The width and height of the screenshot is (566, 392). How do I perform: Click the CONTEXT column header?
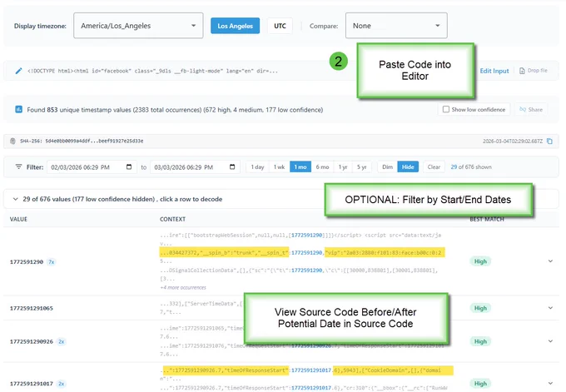point(172,219)
